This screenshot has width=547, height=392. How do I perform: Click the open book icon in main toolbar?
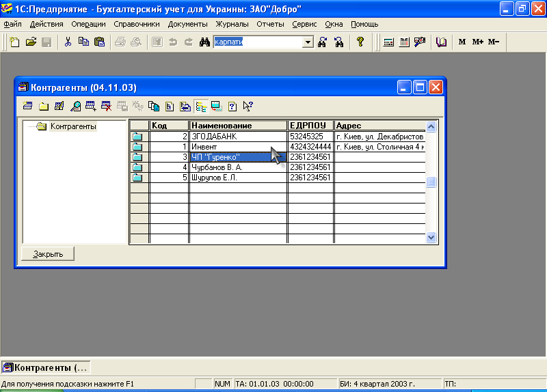[441, 42]
